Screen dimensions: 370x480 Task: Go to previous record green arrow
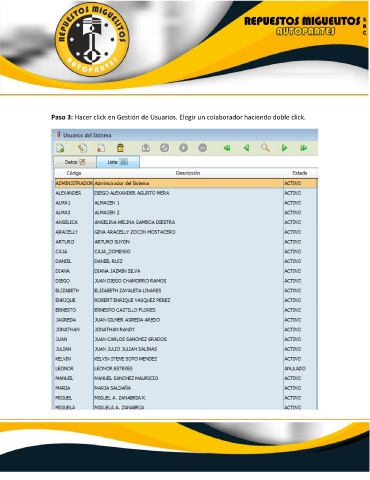click(246, 148)
